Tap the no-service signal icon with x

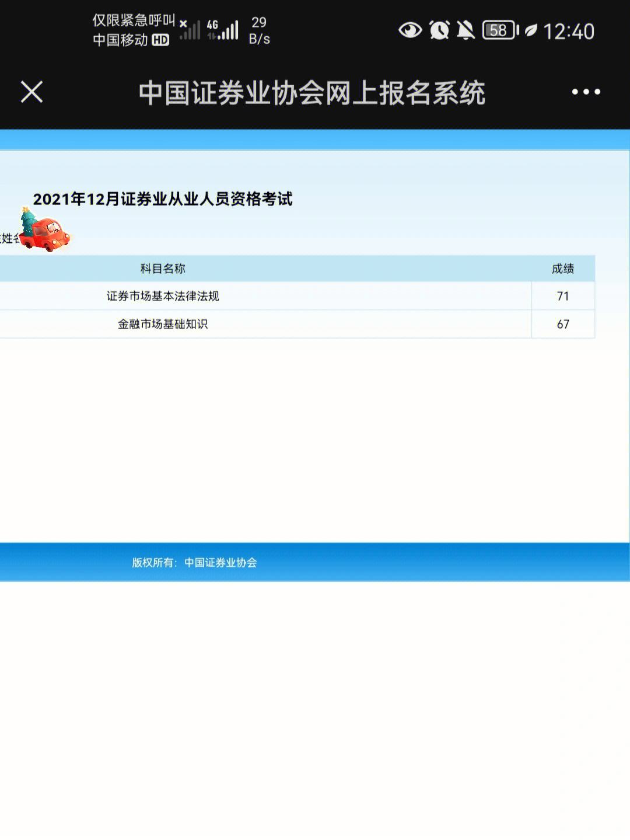tap(190, 29)
